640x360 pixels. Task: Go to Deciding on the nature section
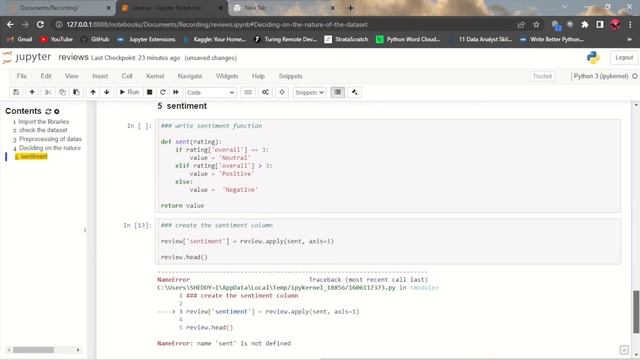[x=50, y=148]
